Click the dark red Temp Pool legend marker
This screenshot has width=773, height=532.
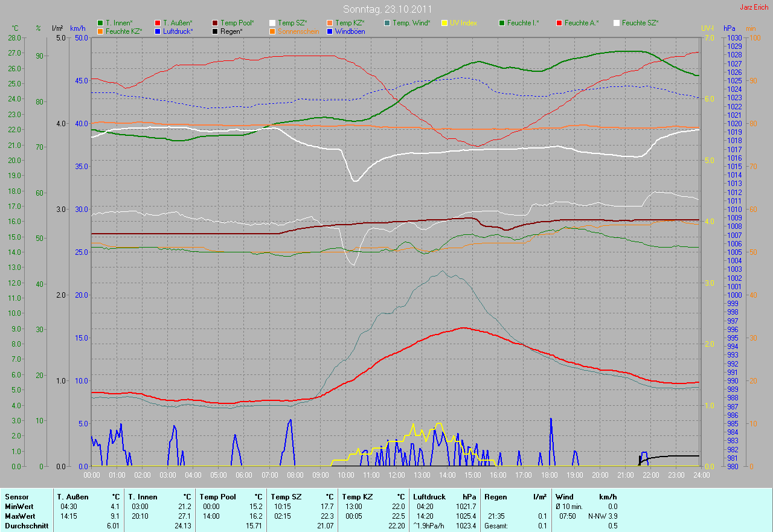click(215, 23)
